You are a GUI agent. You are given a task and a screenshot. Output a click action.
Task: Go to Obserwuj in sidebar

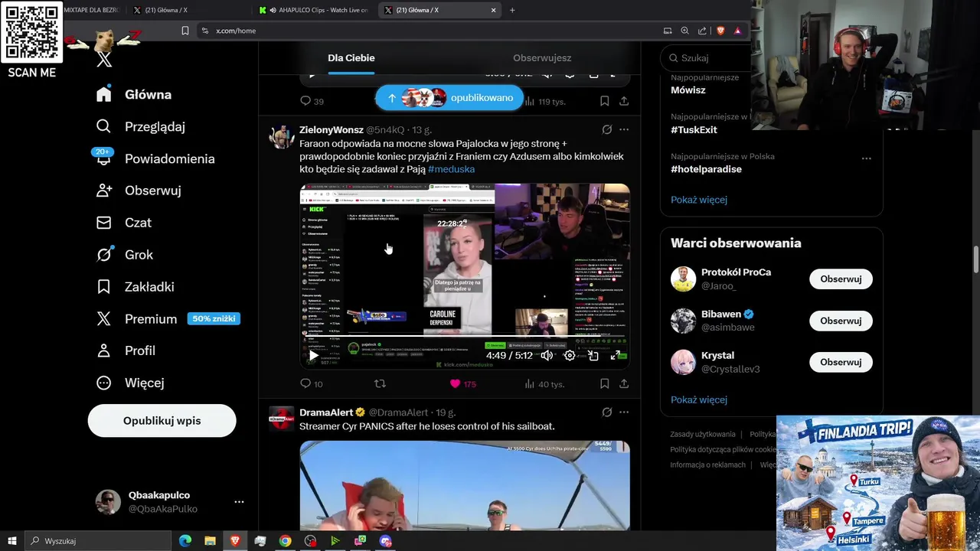pos(139,191)
